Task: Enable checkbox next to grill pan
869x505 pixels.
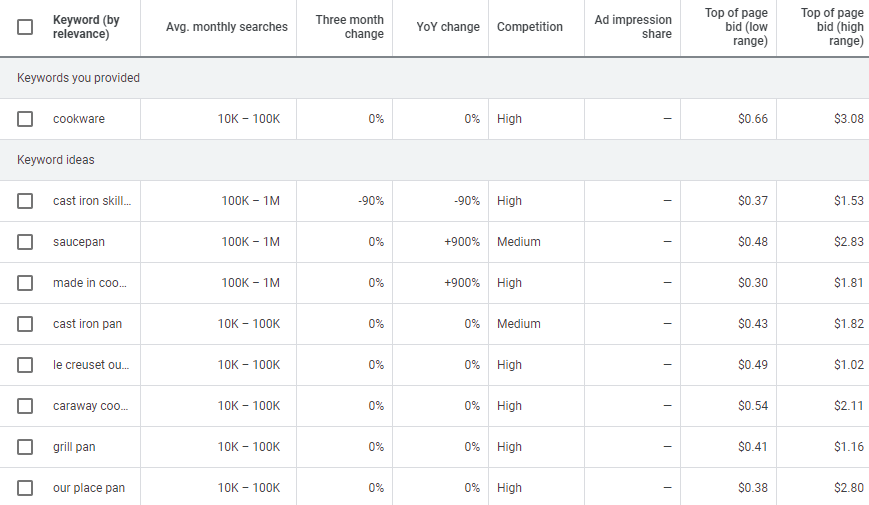Action: [25, 447]
